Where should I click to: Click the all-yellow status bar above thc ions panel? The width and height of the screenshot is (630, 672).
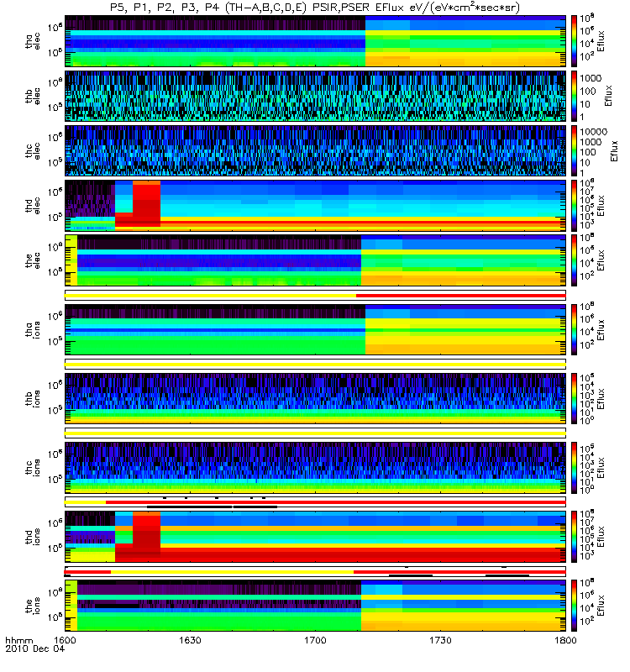[315, 433]
